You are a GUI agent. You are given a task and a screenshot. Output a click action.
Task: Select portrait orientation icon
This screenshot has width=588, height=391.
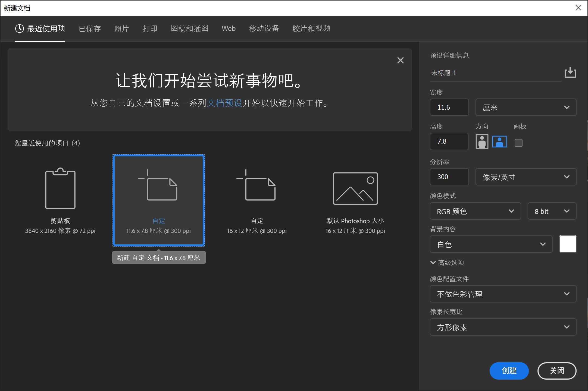point(482,141)
